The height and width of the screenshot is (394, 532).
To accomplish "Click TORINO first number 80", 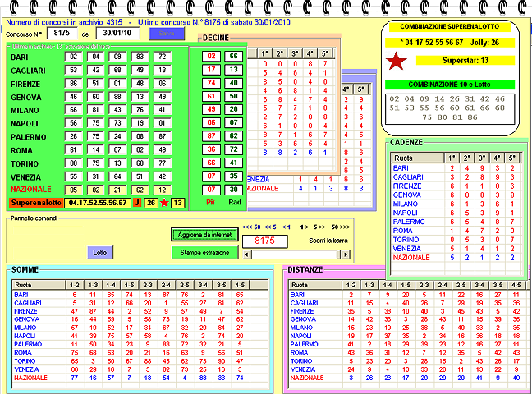I will [74, 163].
